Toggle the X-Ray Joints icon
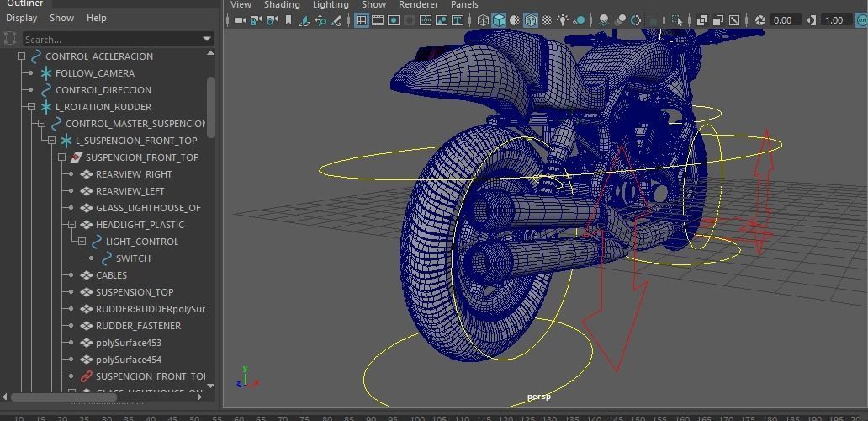The image size is (868, 421). coord(734,20)
